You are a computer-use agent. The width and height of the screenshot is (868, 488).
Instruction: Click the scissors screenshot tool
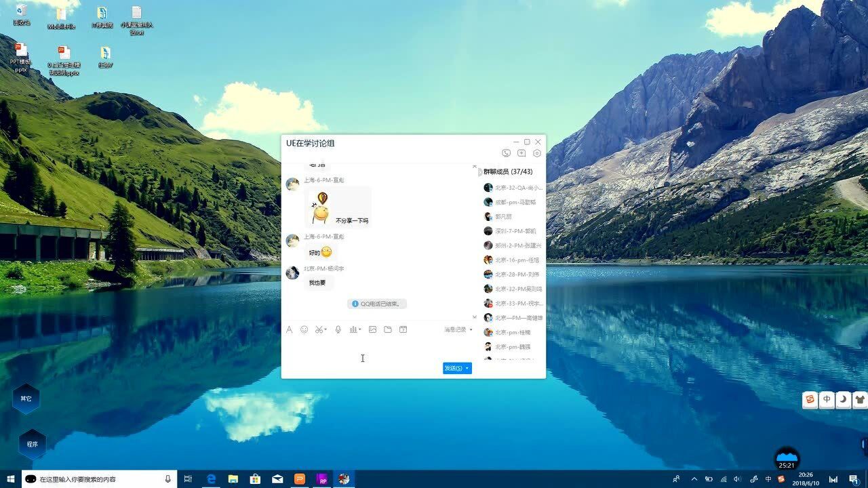click(x=319, y=329)
